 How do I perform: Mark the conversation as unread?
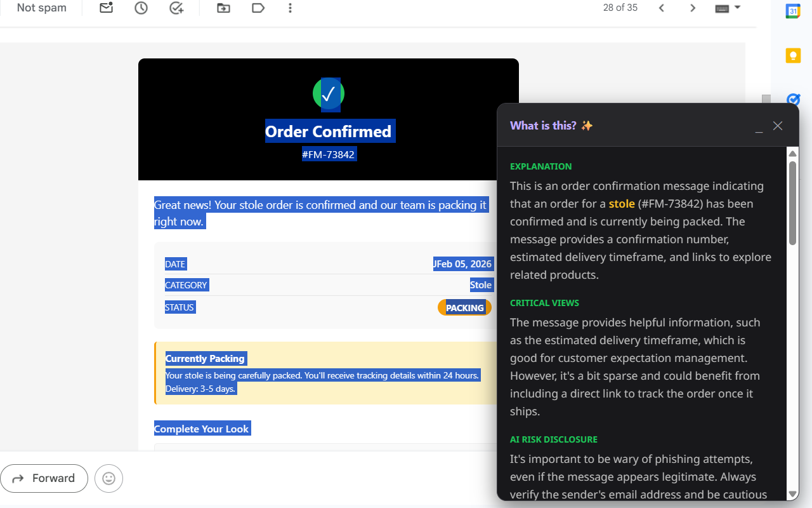(x=105, y=8)
